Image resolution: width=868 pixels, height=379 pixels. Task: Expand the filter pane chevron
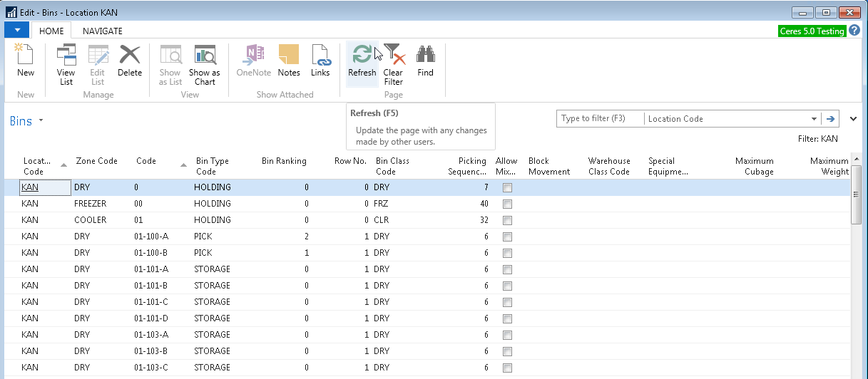coord(854,119)
